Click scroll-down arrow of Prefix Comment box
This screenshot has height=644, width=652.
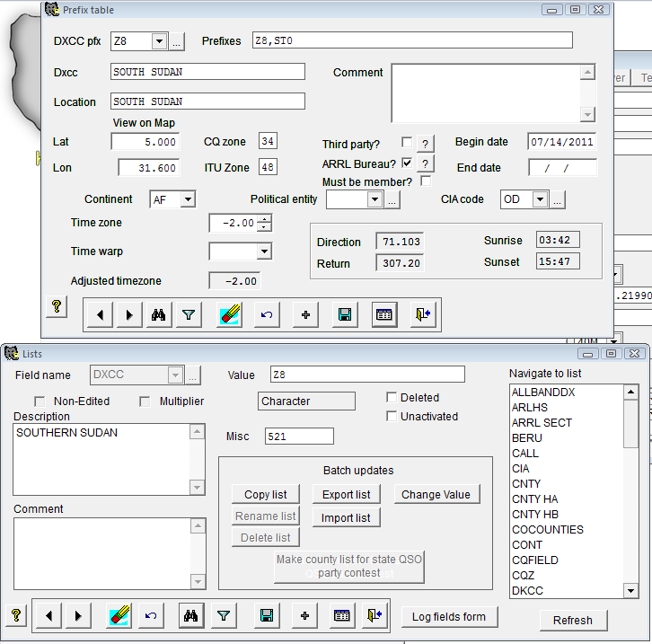tap(587, 114)
